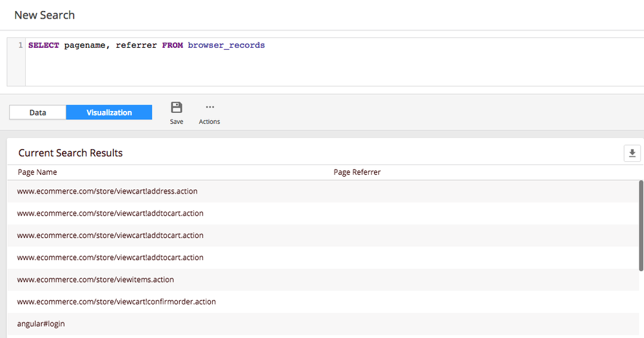Switch to the Data tab

click(x=37, y=112)
